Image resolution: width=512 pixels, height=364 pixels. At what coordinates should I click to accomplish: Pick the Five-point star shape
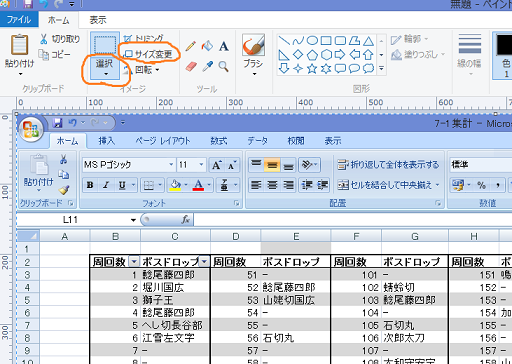pyautogui.click(x=312, y=68)
